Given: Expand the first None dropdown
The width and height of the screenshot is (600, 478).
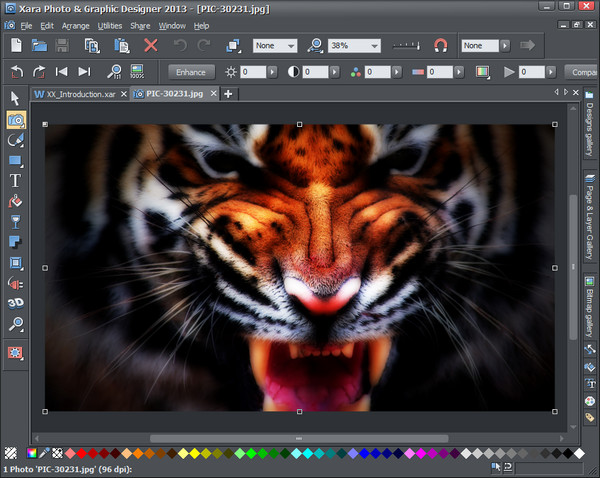Looking at the screenshot, I should point(291,46).
